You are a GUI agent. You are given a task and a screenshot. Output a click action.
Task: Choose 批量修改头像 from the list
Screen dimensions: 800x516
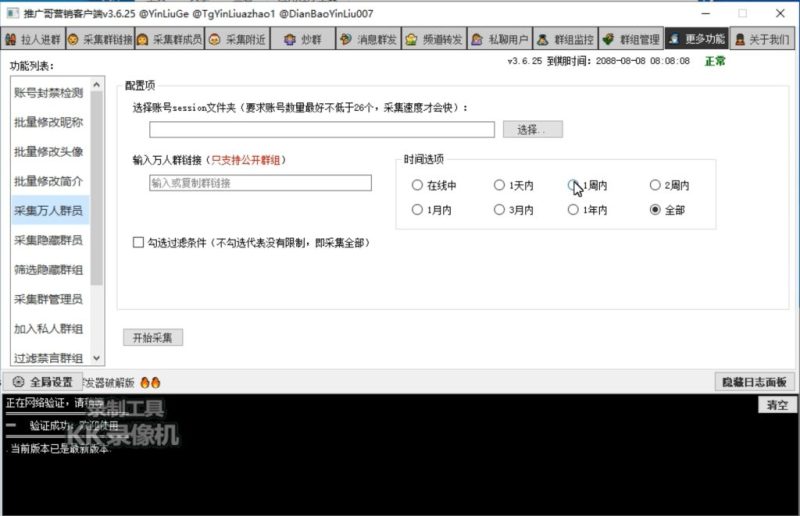[48, 152]
